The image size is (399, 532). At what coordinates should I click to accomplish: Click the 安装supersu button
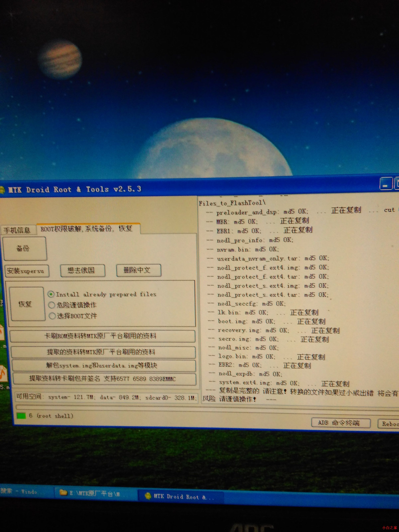coord(27,271)
